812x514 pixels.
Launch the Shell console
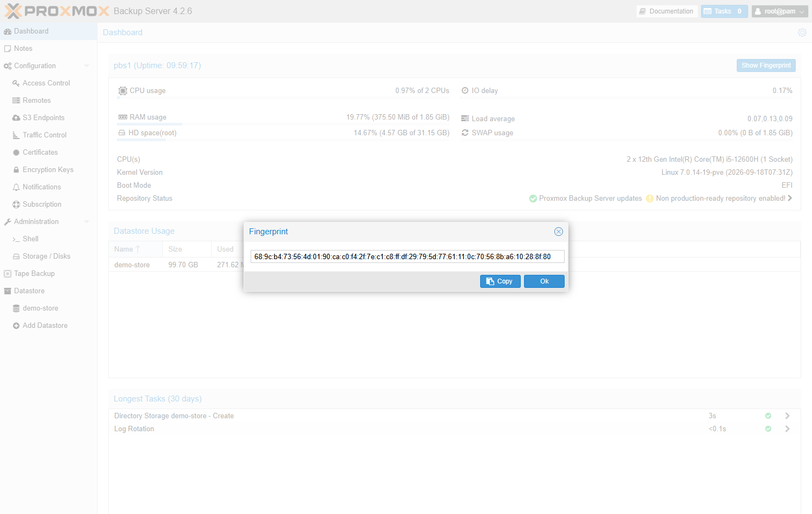coord(48,239)
